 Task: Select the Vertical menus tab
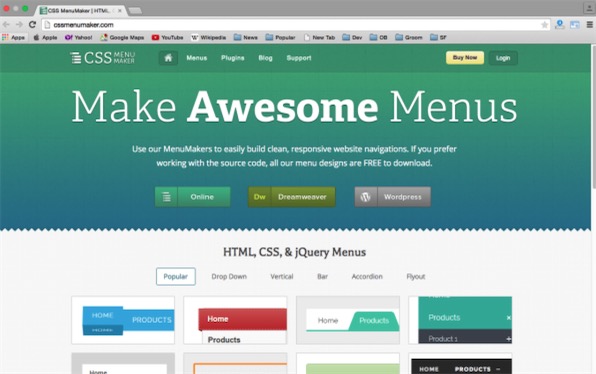[x=282, y=276]
